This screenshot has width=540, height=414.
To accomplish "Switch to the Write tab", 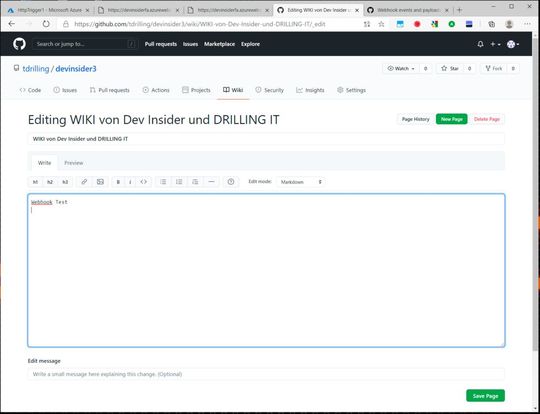I will point(44,163).
